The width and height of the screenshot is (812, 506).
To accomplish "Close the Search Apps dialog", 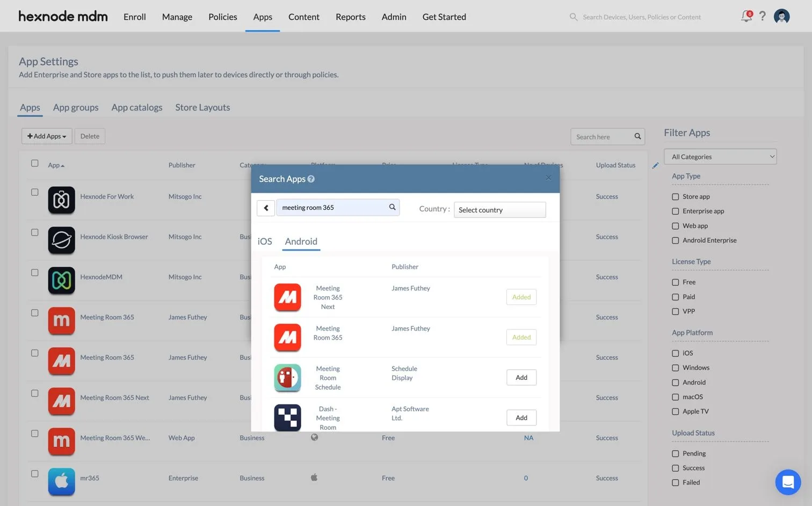I will pyautogui.click(x=548, y=178).
